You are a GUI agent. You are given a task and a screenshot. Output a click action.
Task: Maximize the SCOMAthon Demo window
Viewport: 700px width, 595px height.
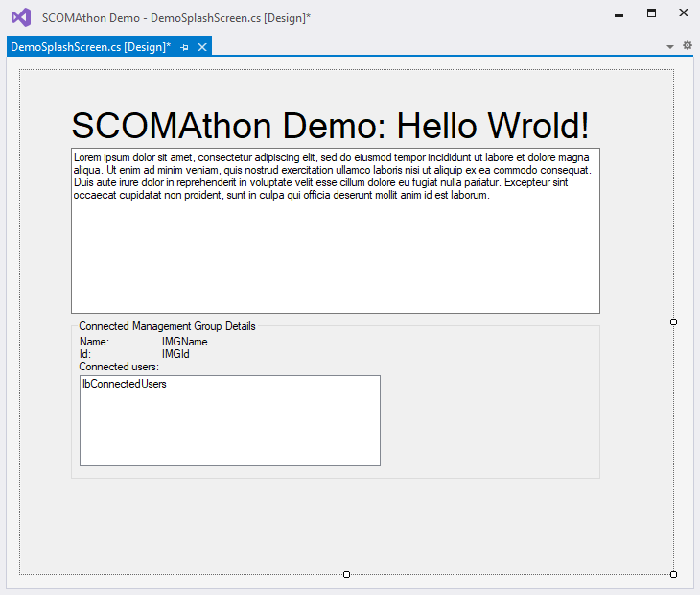(x=651, y=13)
